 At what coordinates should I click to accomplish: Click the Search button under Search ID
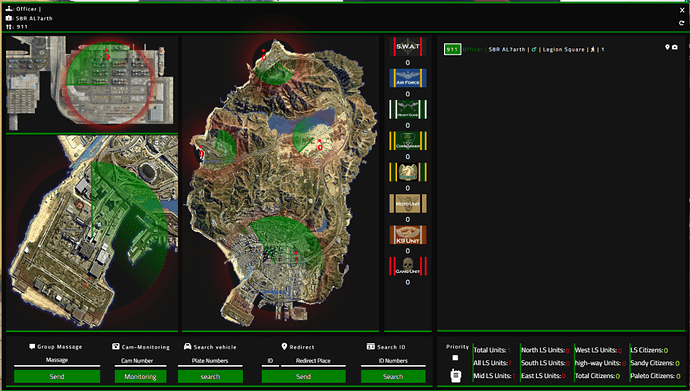[x=393, y=376]
